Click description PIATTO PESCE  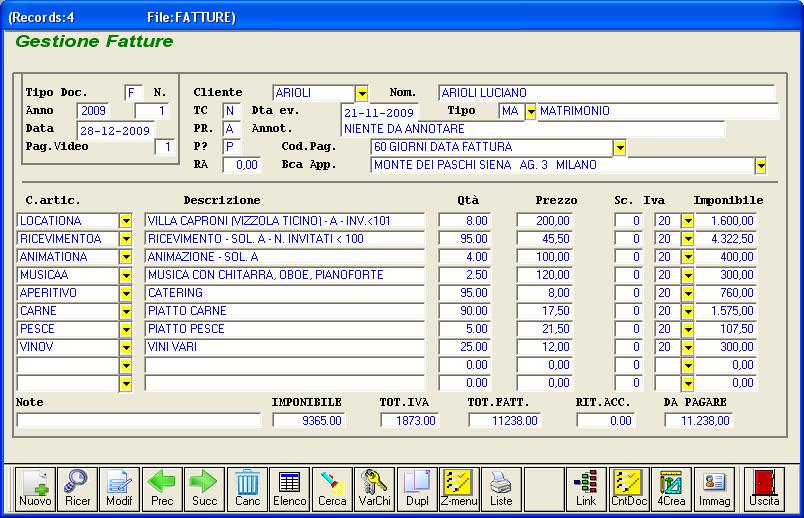coord(285,329)
